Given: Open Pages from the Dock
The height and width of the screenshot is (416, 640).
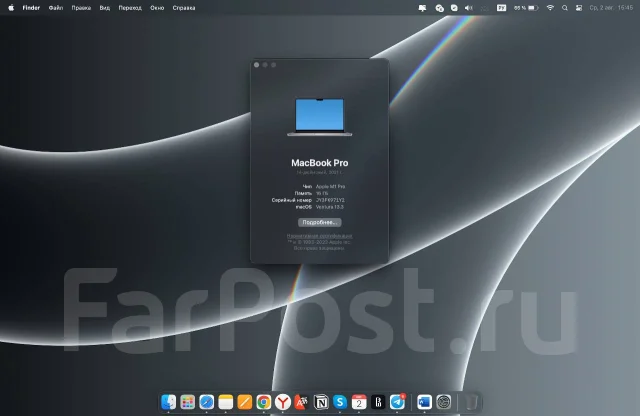Looking at the screenshot, I should point(244,402).
